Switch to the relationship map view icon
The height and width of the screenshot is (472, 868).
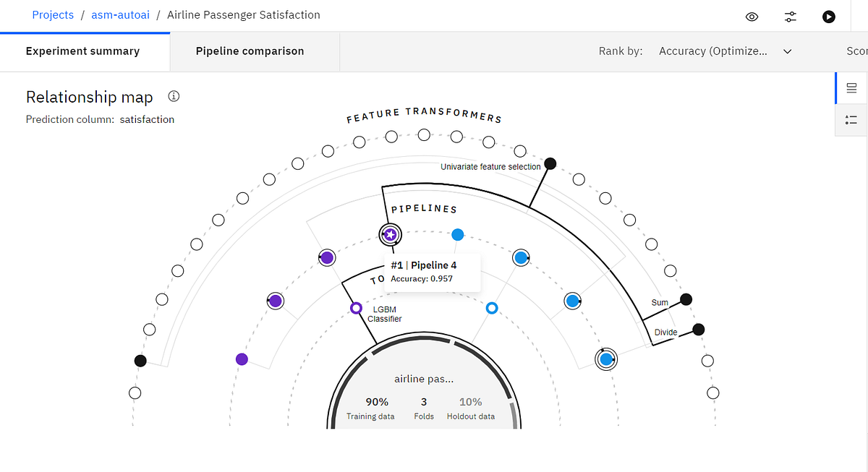pos(851,87)
